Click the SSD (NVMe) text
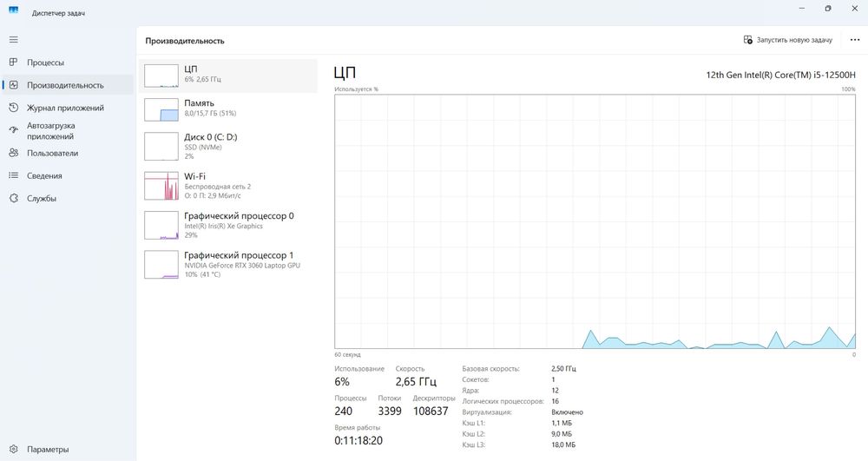 202,148
